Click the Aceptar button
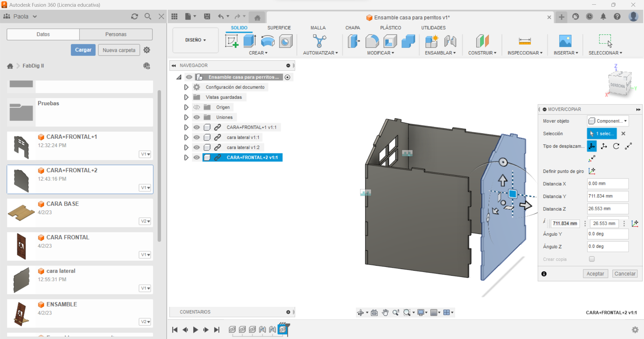644x339 pixels. coord(595,274)
